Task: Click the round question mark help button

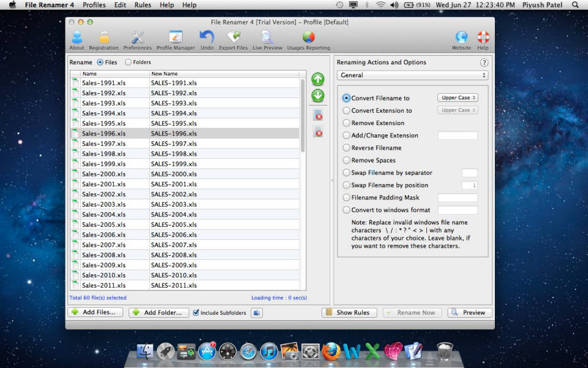Action: click(484, 63)
